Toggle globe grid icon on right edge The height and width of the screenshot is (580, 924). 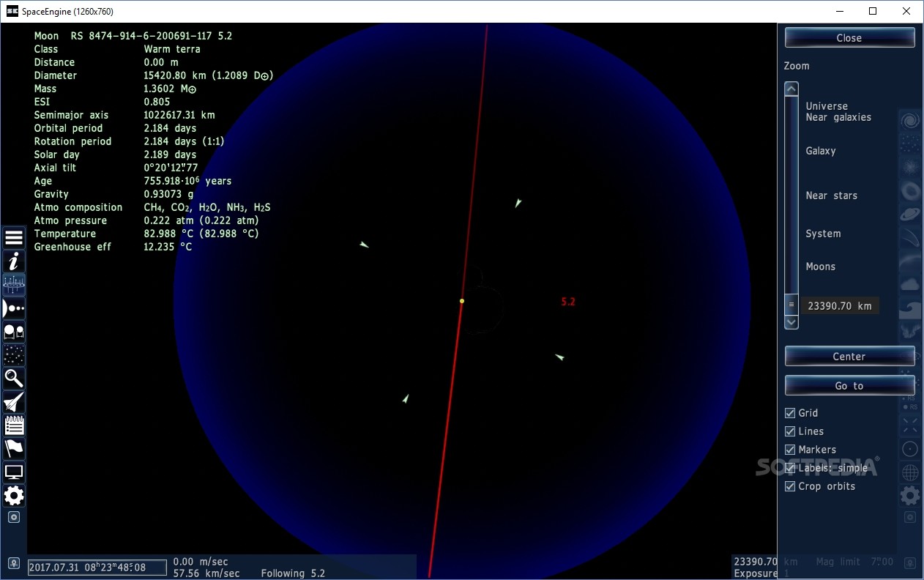(x=910, y=472)
